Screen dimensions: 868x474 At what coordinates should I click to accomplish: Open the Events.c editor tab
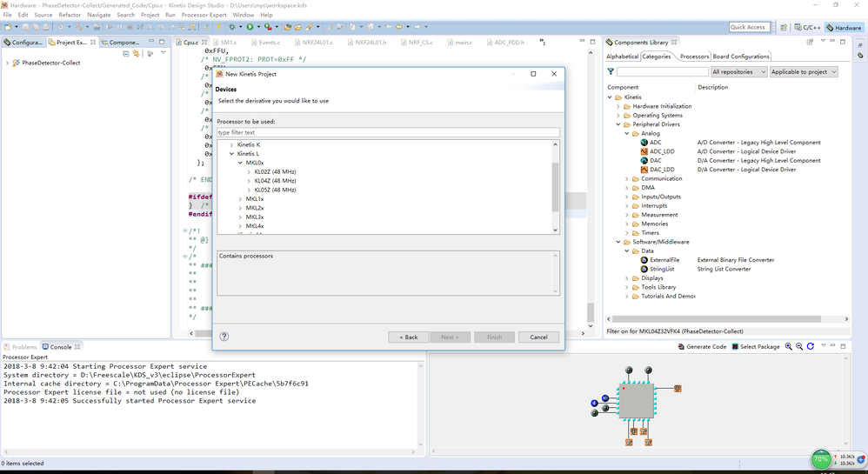coord(264,42)
